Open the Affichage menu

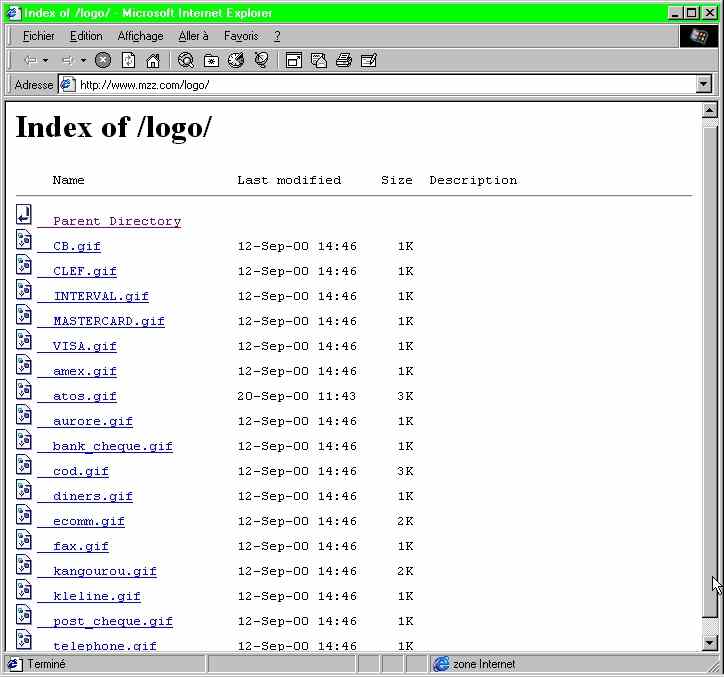tap(140, 36)
